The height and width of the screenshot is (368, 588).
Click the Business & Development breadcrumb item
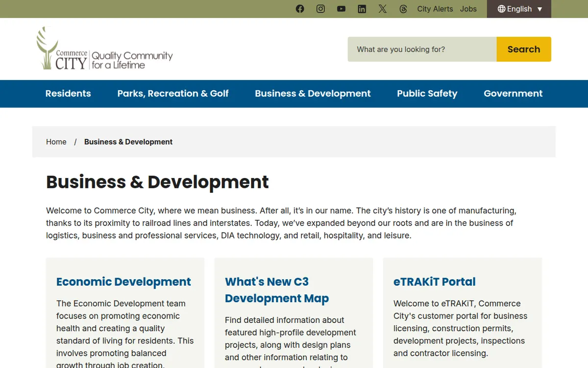click(x=128, y=142)
